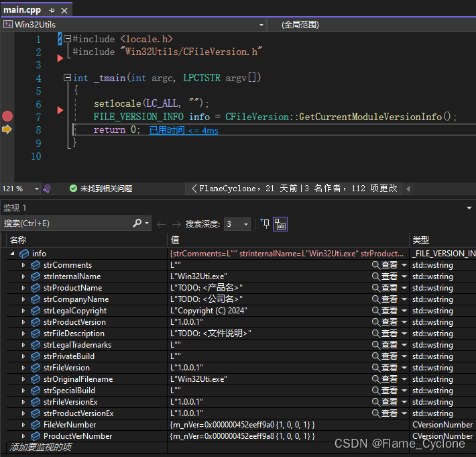
Task: Click the pin watch item toolbar icon
Action: pyautogui.click(x=265, y=223)
